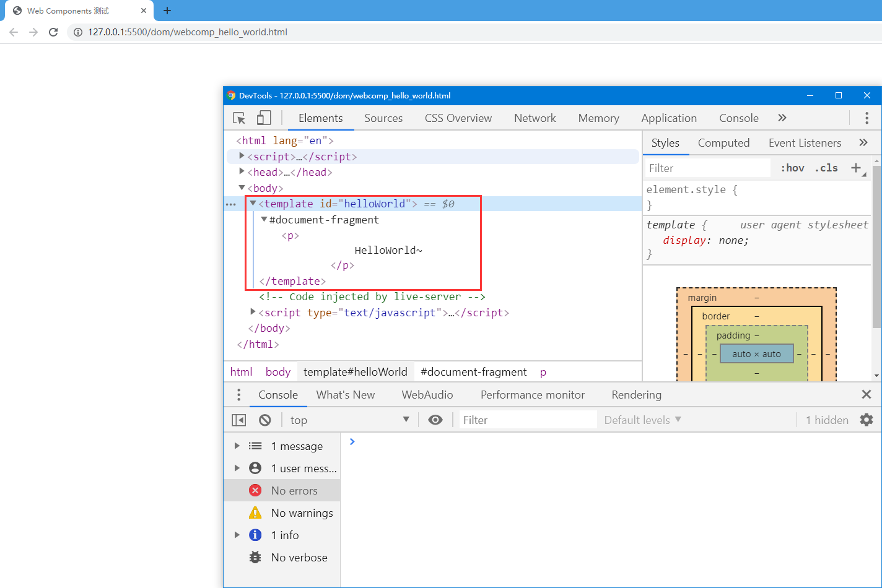The width and height of the screenshot is (882, 588).
Task: Select the inspect element picker tool
Action: (x=238, y=118)
